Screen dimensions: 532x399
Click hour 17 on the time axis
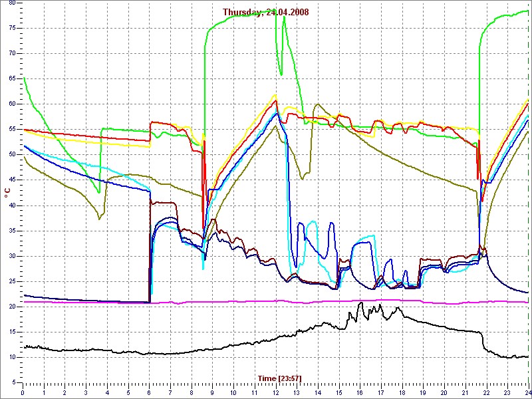pos(381,394)
